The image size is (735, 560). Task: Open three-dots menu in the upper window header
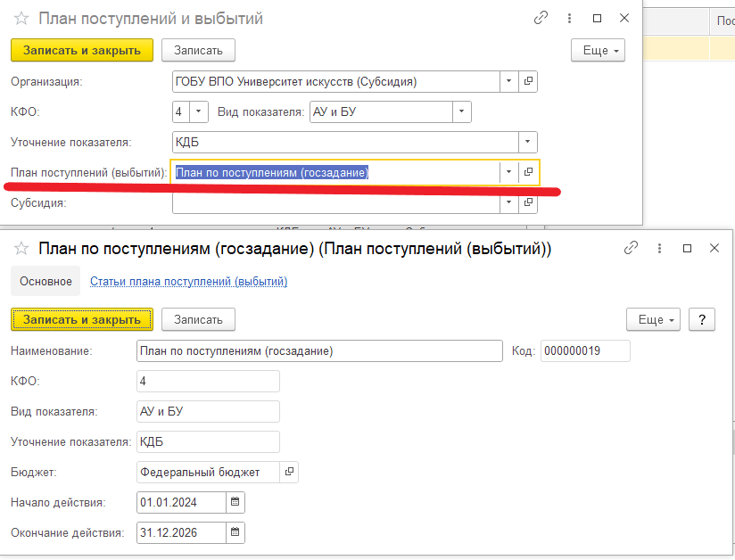569,18
